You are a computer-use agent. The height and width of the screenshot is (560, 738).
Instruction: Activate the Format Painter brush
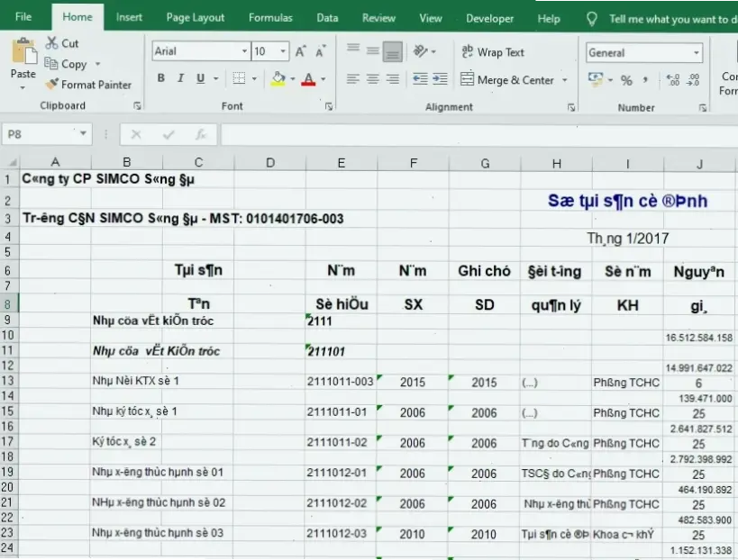pyautogui.click(x=52, y=85)
